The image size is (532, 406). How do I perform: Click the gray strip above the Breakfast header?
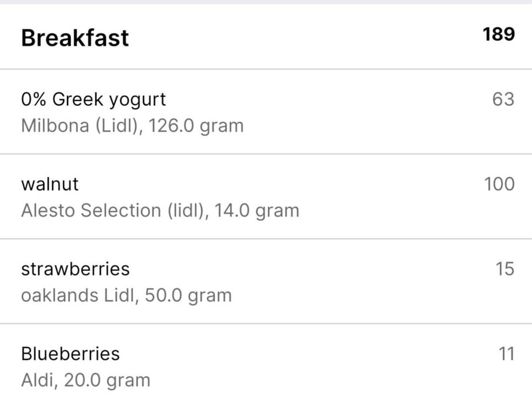click(x=266, y=2)
